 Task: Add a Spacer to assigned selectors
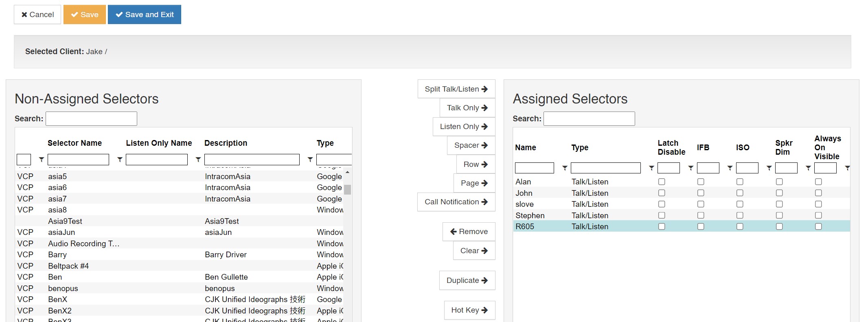point(471,145)
